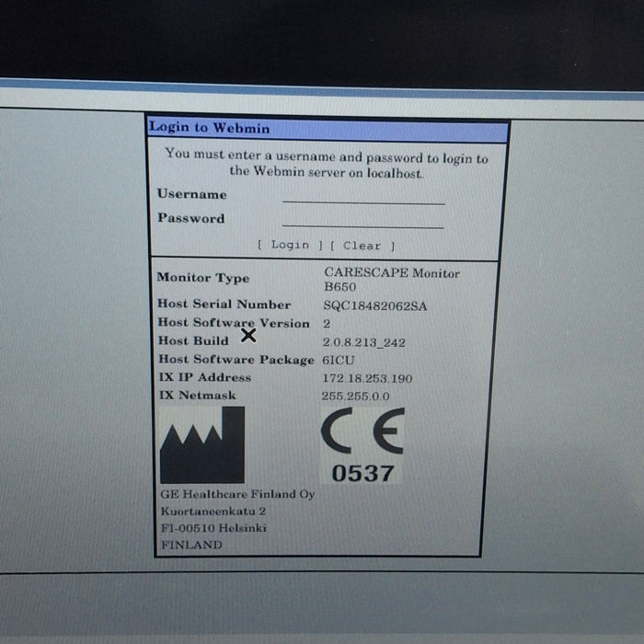
Task: Select the Host Build value 2.0.8.213_242
Action: click(363, 342)
